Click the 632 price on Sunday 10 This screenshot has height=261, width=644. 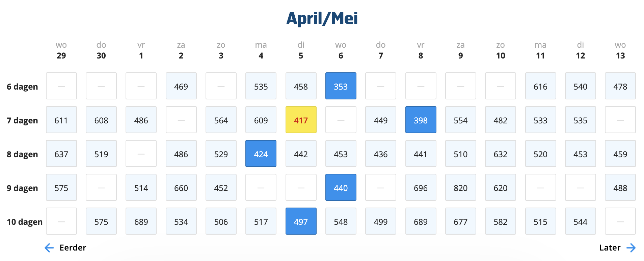point(500,154)
